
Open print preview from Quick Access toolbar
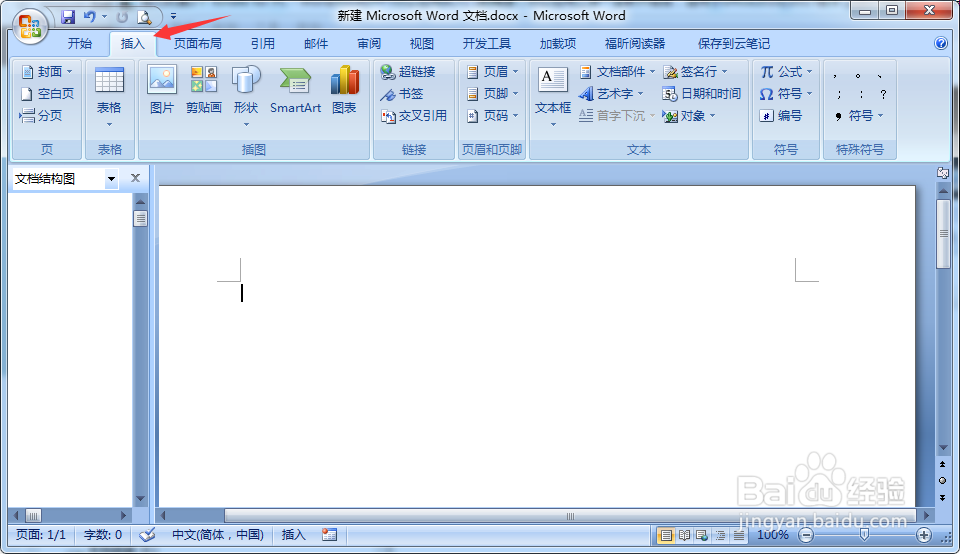tap(144, 17)
